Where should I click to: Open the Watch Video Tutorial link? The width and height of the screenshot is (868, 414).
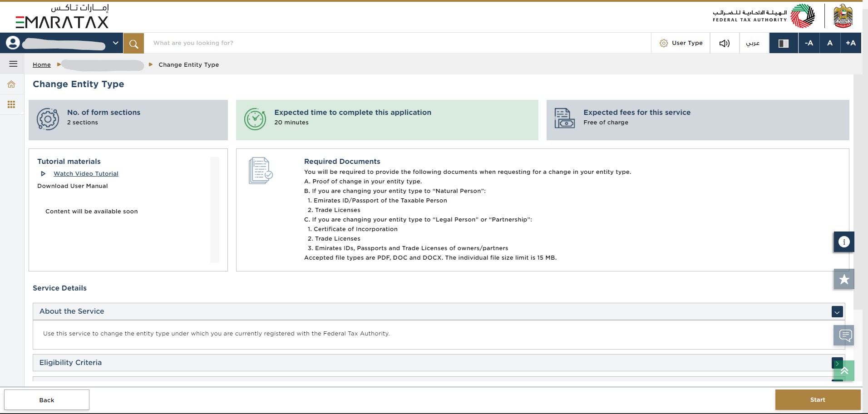coord(86,174)
